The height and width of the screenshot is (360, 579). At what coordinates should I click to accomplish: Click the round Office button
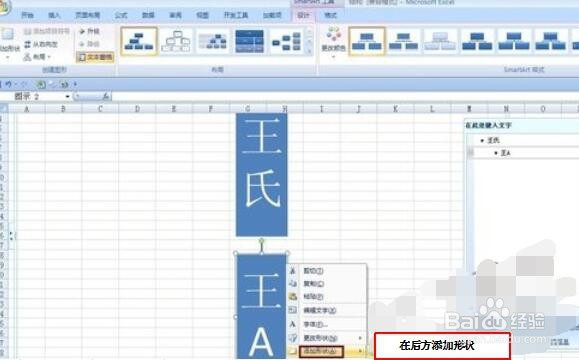pyautogui.click(x=4, y=7)
